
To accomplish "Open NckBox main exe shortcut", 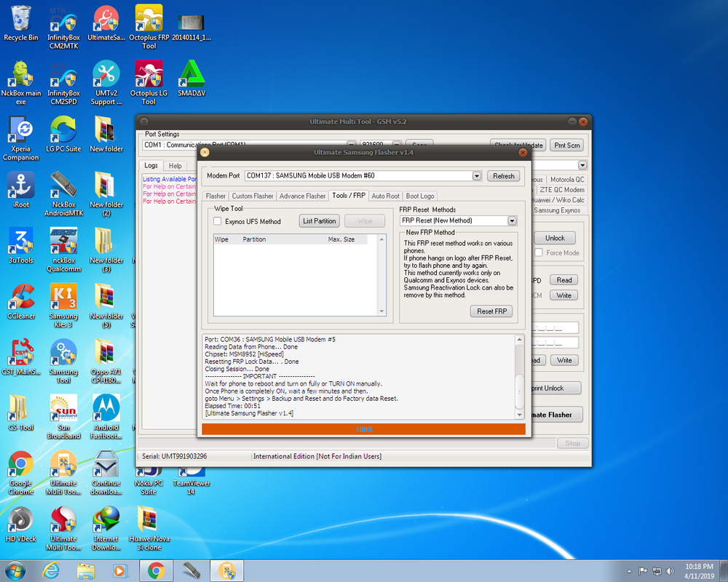I will coord(21,83).
